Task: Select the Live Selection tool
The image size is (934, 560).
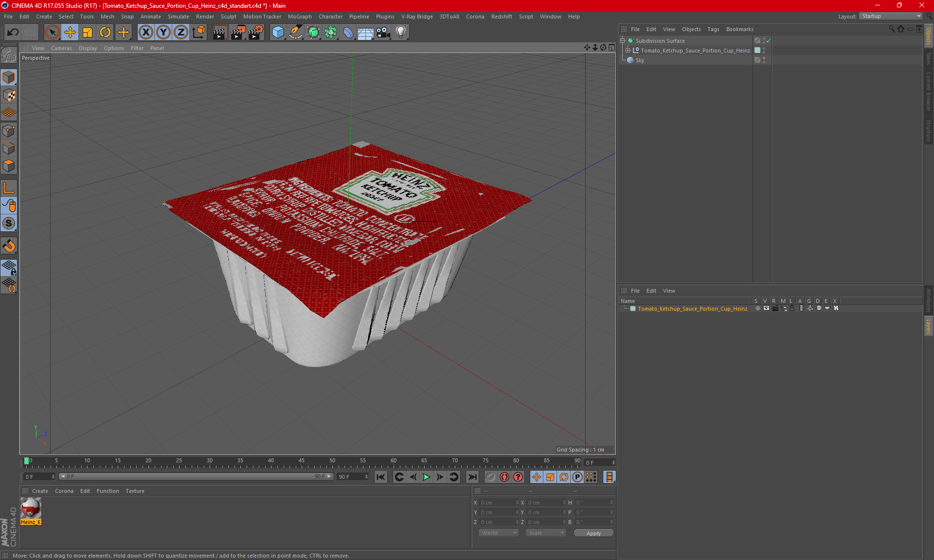Action: tap(52, 33)
